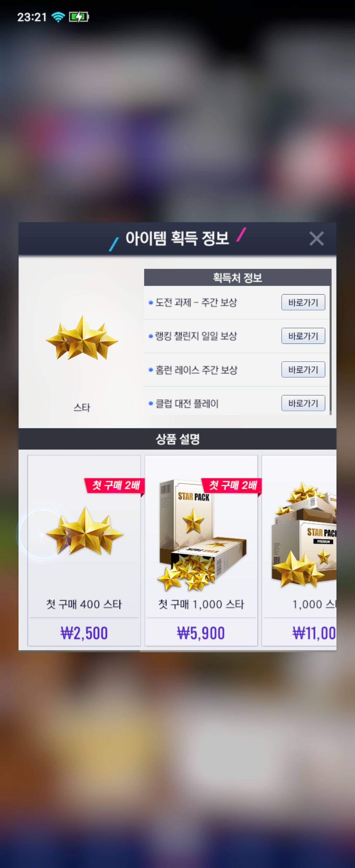Screen dimensions: 355x868
Task: Tap the Wi-Fi status icon
Action: [58, 17]
